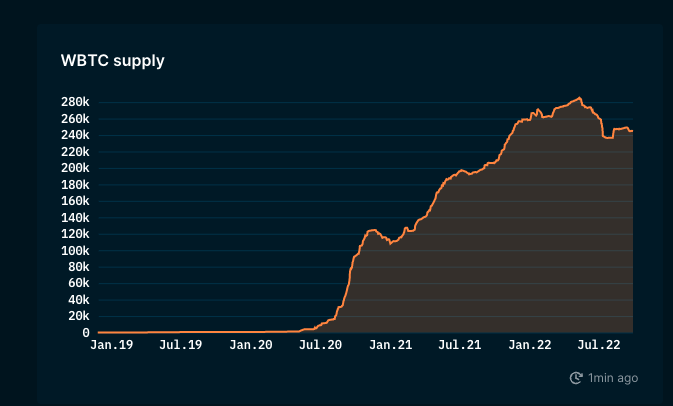Click the "WBTC supply" chart title
673x406 pixels.
[x=113, y=61]
